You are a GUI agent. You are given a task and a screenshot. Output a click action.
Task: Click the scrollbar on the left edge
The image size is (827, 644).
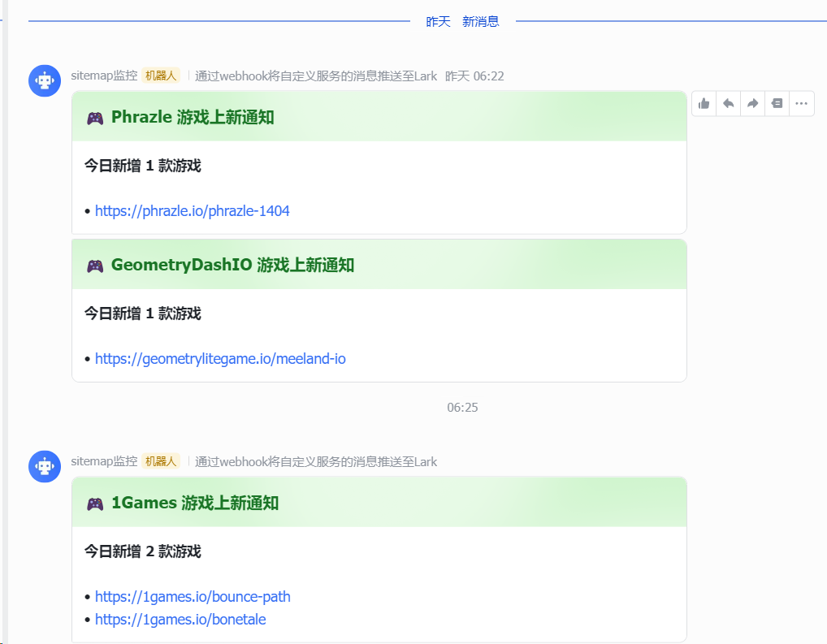(6, 325)
